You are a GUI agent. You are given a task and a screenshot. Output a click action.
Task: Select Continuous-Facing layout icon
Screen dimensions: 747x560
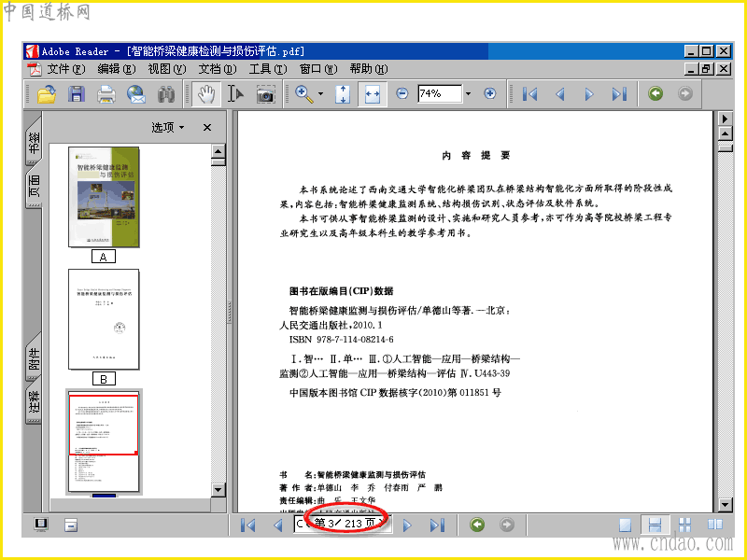click(x=684, y=525)
